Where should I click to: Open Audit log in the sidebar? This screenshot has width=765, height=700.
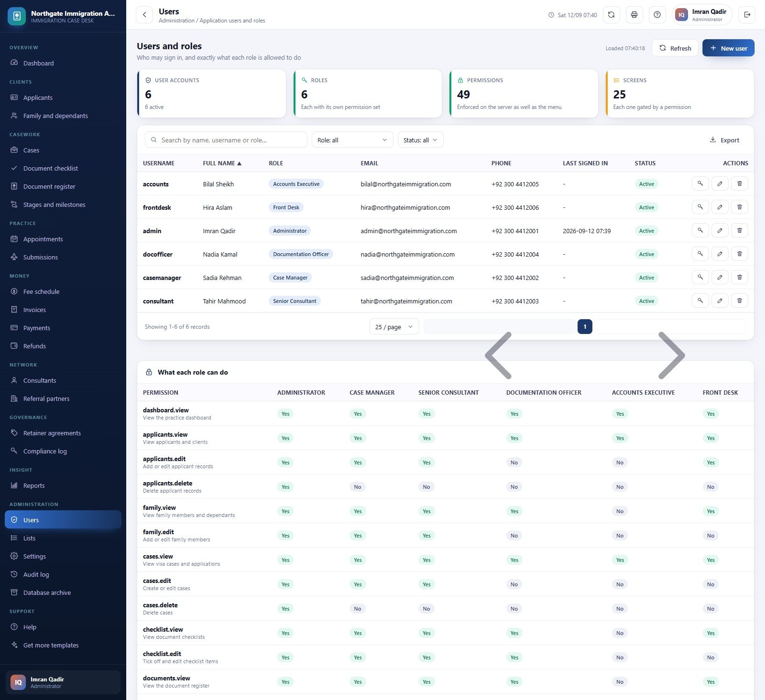click(63, 574)
